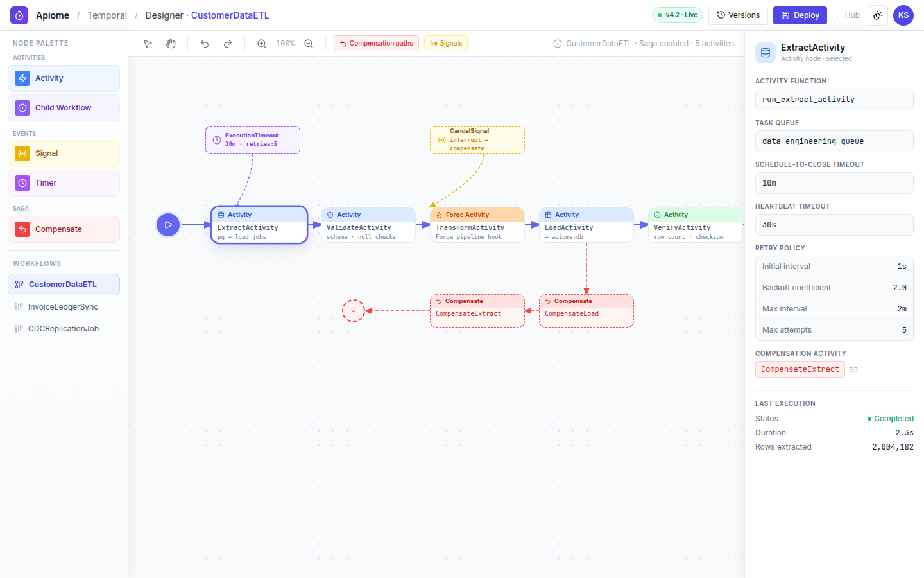Viewport: 924px width, 578px height.
Task: Select the pointer cursor tool
Action: coord(148,44)
